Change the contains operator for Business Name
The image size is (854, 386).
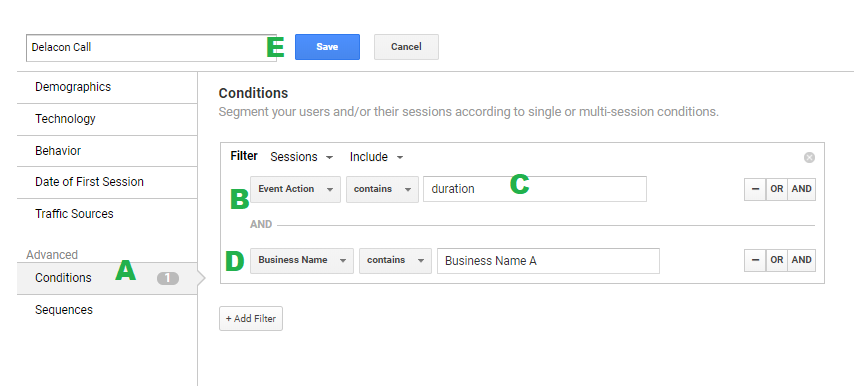point(395,260)
